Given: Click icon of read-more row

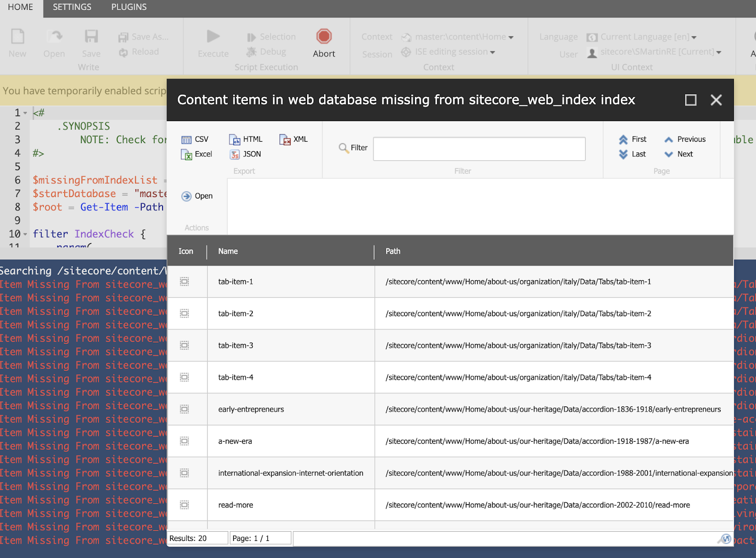Looking at the screenshot, I should click(x=185, y=505).
